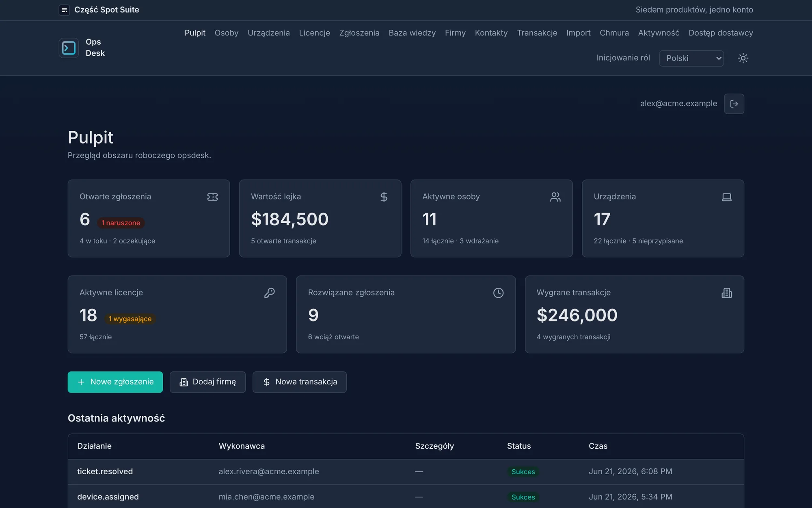
Task: Open the Kontakty navigation item
Action: pos(491,33)
